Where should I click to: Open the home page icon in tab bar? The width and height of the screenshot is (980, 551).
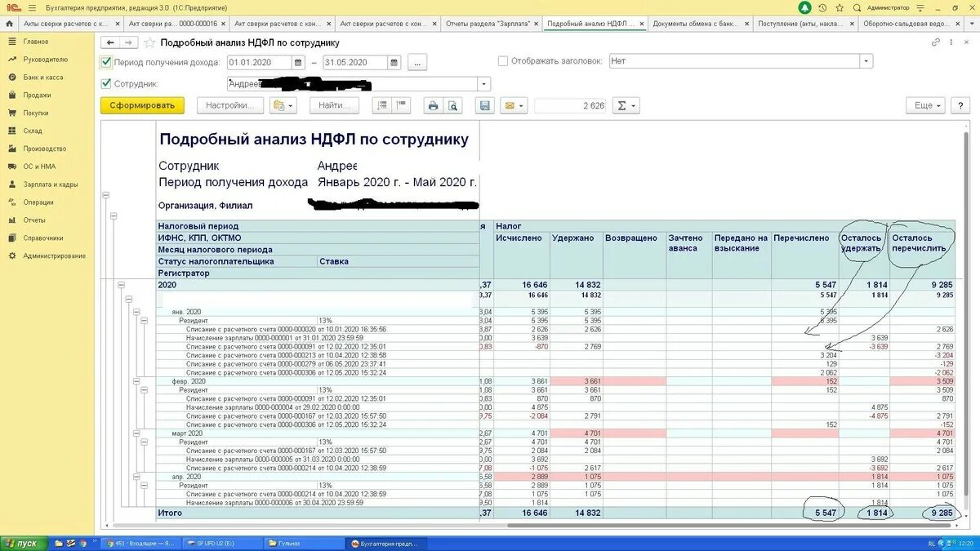tap(9, 24)
